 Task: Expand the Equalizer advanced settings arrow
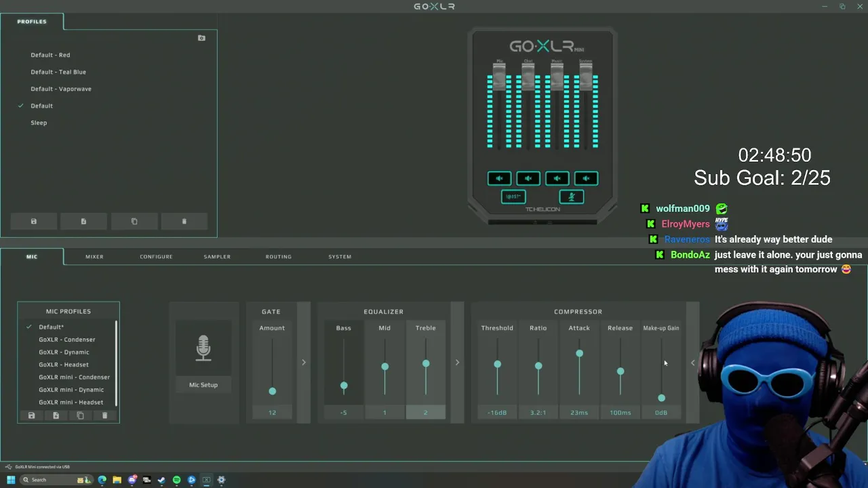pyautogui.click(x=457, y=363)
